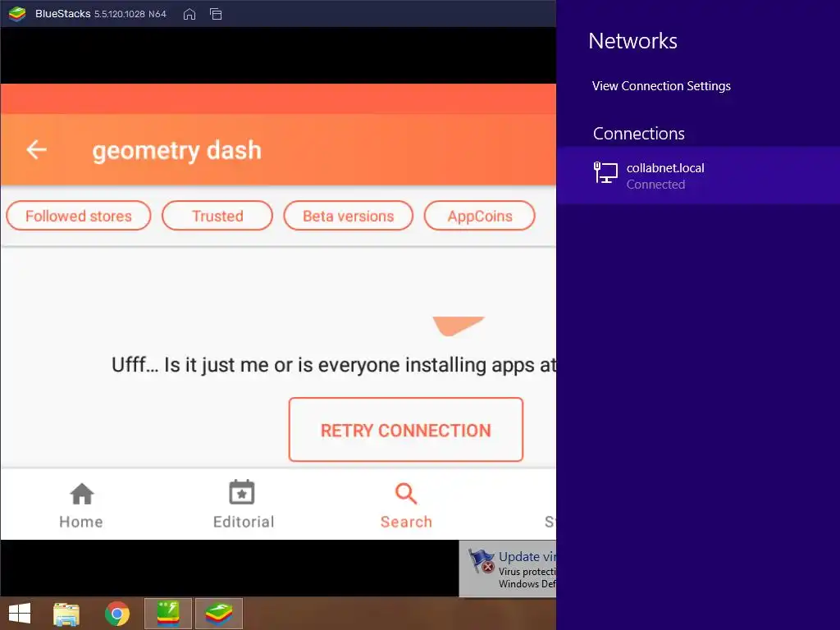Click the RETRY CONNECTION button

pos(405,430)
